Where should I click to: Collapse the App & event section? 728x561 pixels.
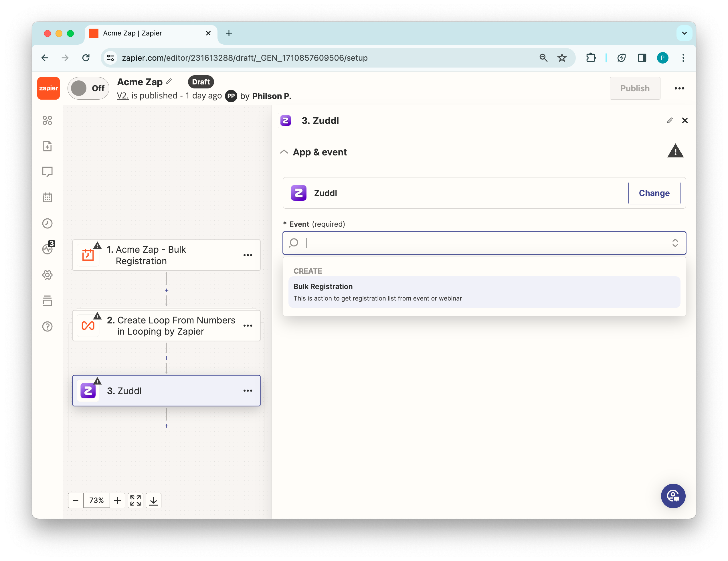(284, 152)
